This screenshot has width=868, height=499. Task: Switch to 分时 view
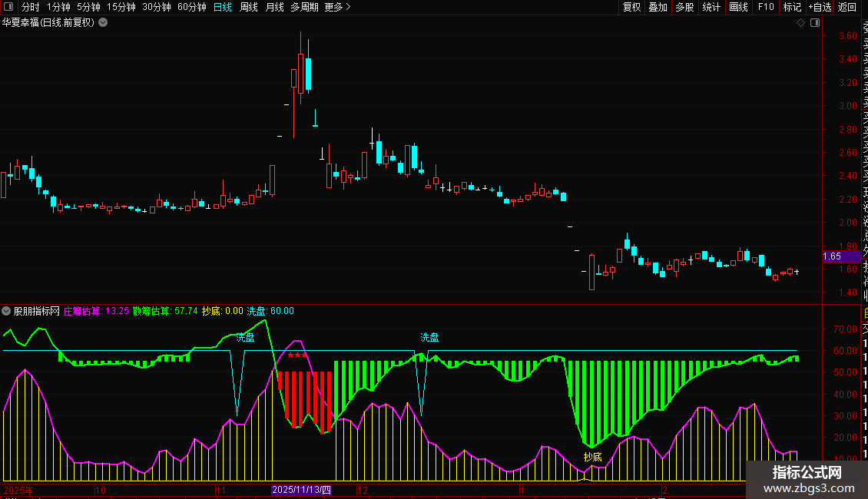tap(31, 7)
